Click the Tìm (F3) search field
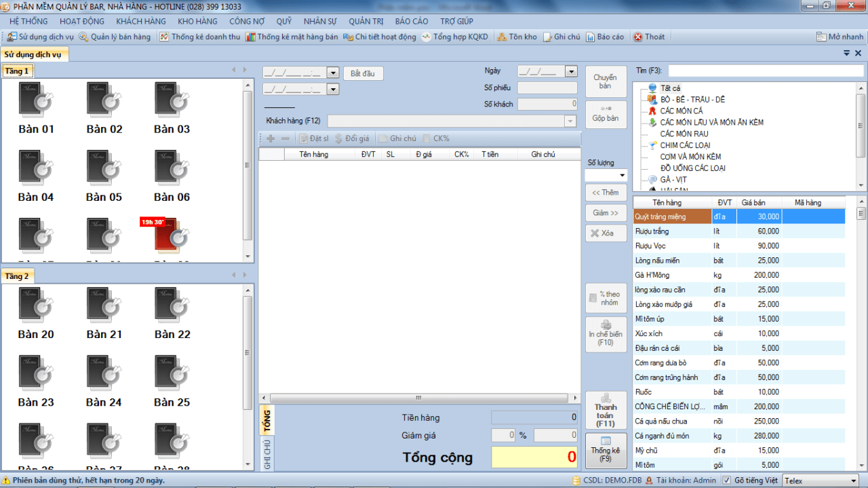The height and width of the screenshot is (488, 868). [763, 71]
